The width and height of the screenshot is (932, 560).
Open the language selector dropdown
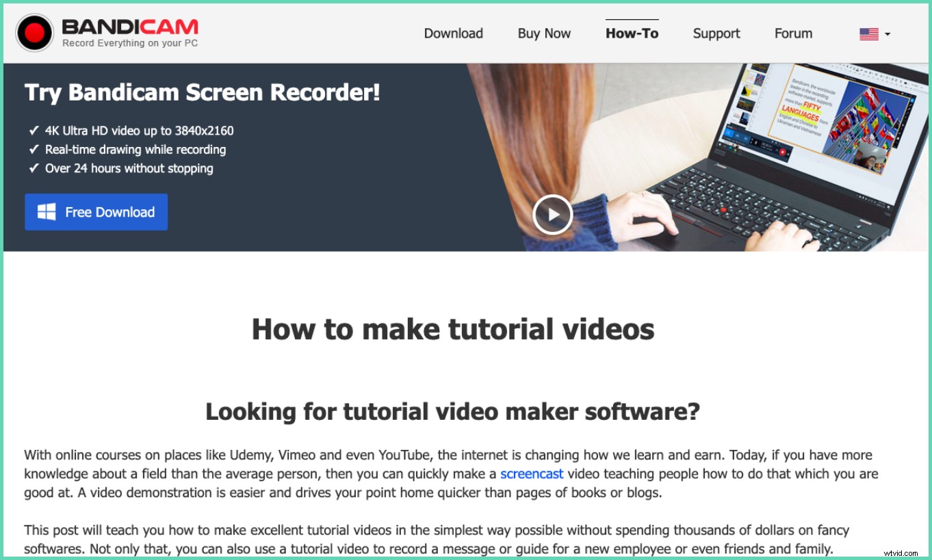coord(874,33)
